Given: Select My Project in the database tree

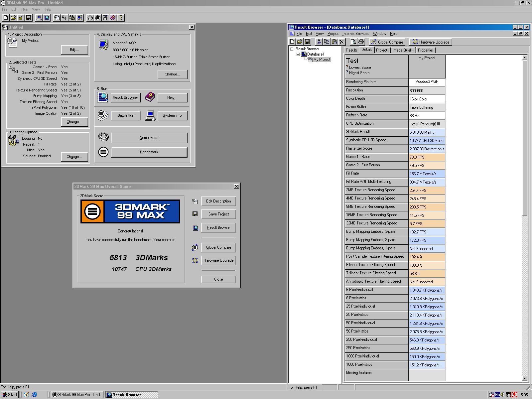Looking at the screenshot, I should (x=322, y=60).
